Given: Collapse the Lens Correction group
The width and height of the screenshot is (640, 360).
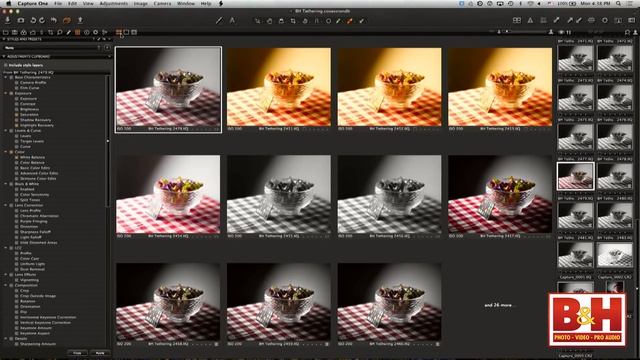Looking at the screenshot, I should point(6,205).
